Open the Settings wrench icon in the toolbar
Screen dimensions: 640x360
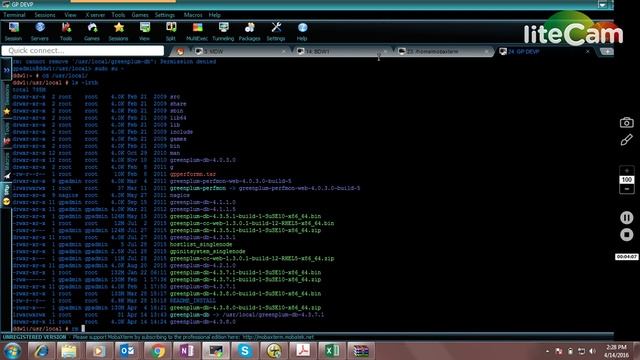pyautogui.click(x=276, y=31)
